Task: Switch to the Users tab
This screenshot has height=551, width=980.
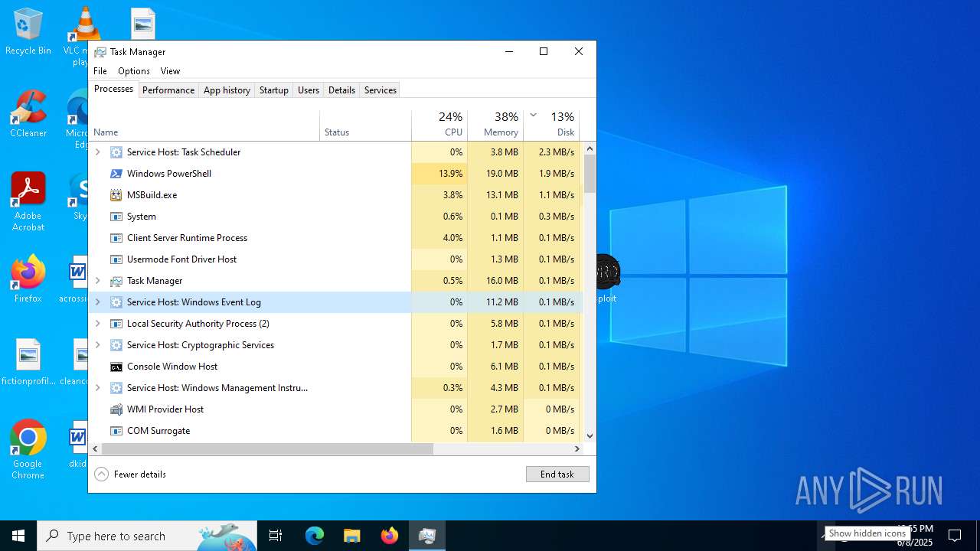Action: click(309, 90)
